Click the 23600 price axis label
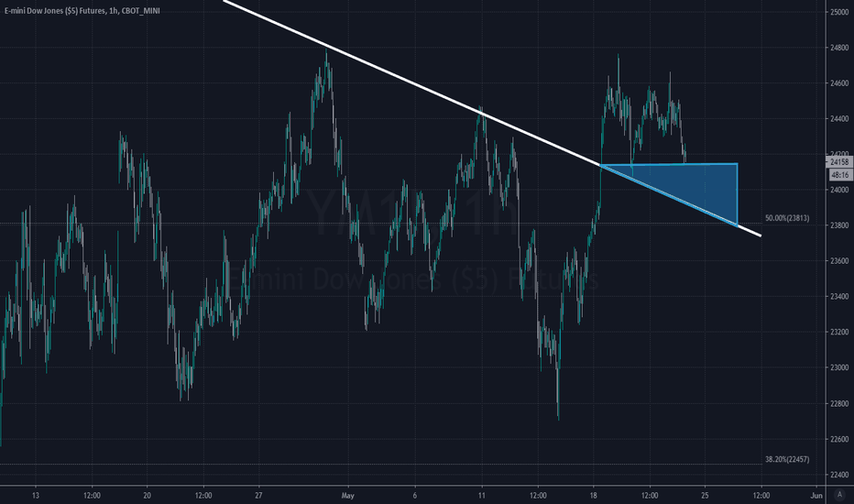The height and width of the screenshot is (504, 854). (839, 261)
